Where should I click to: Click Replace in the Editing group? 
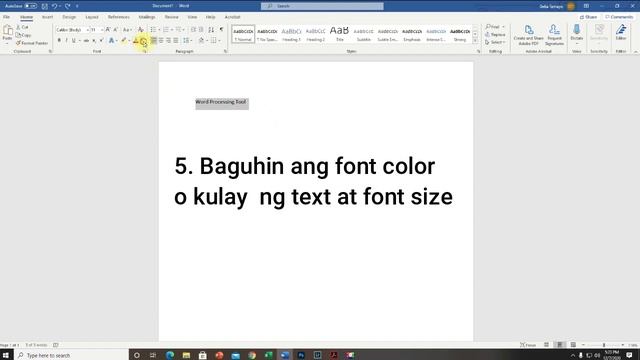495,35
